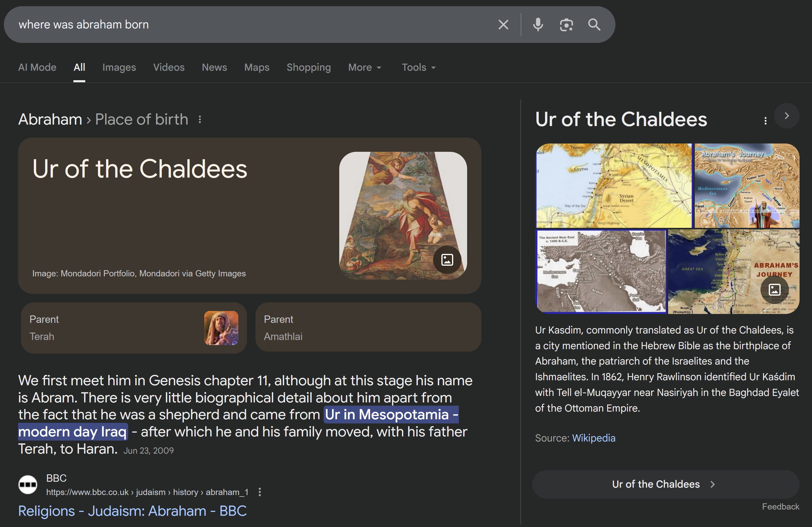
Task: Switch to the Images tab
Action: pos(119,67)
